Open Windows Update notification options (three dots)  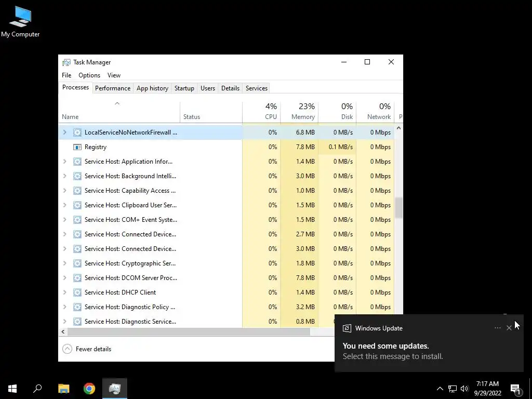(x=497, y=328)
